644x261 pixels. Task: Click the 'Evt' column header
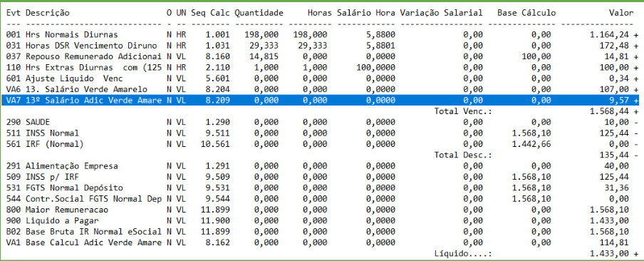13,13
